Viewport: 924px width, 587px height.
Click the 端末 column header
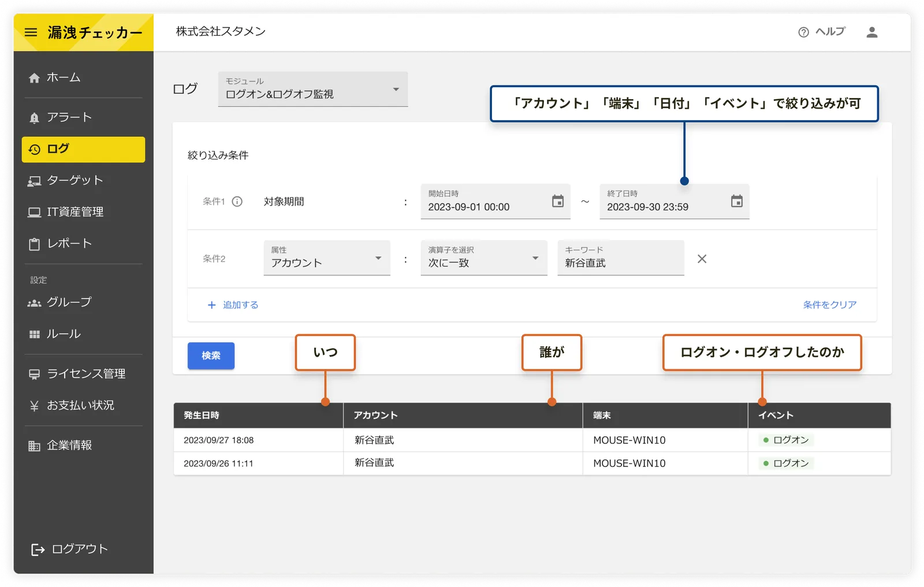[x=665, y=416]
